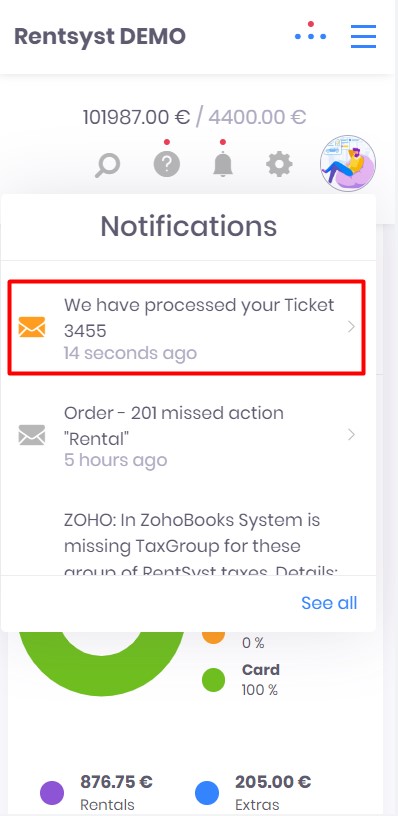This screenshot has width=398, height=816.
Task: Open settings gear icon
Action: coord(279,165)
